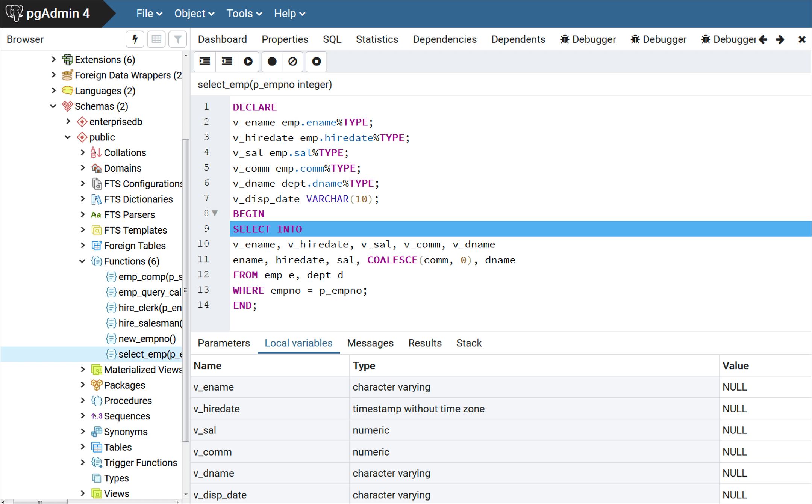The height and width of the screenshot is (504, 812).
Task: Click the Filtered Rows funnel icon
Action: tap(178, 39)
